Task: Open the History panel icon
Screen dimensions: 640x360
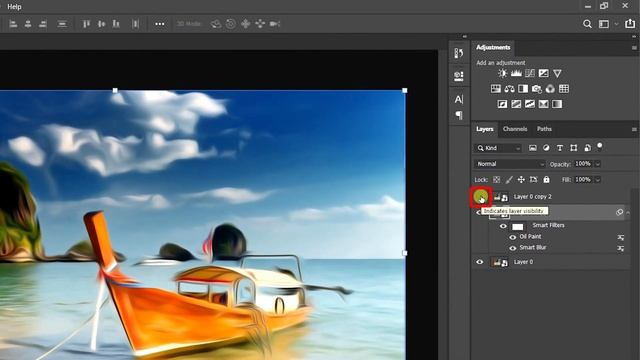Action: 459,53
